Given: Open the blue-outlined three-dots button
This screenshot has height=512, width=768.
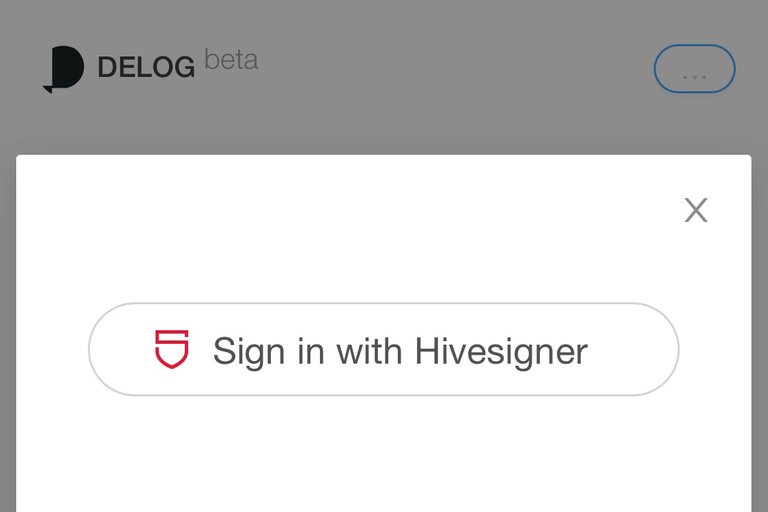Looking at the screenshot, I should 695,69.
